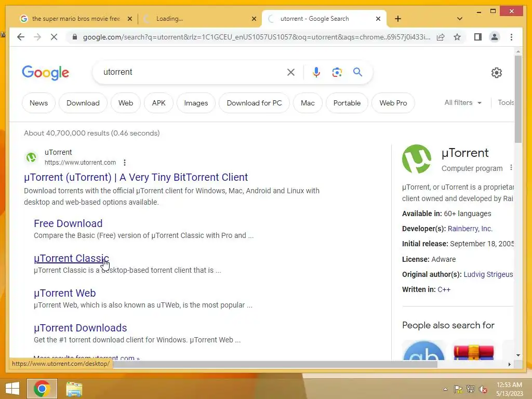View site security lock information
532x399 pixels.
tap(75, 37)
